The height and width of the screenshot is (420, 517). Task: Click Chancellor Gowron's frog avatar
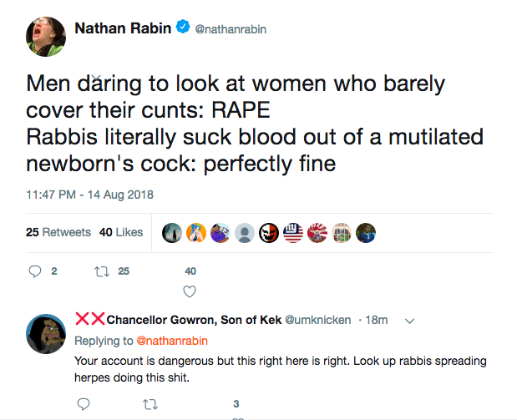[x=44, y=336]
